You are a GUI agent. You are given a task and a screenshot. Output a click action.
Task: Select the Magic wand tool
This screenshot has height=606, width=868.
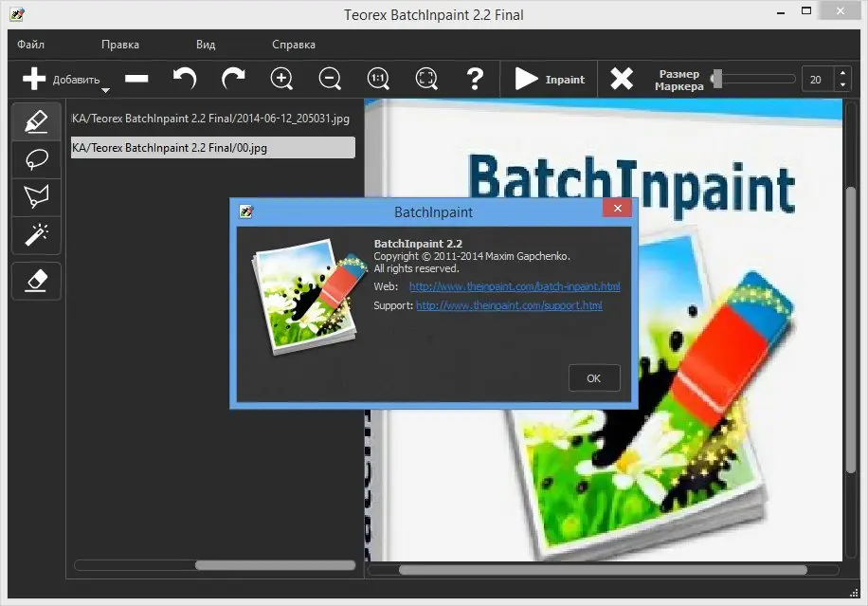pyautogui.click(x=36, y=235)
